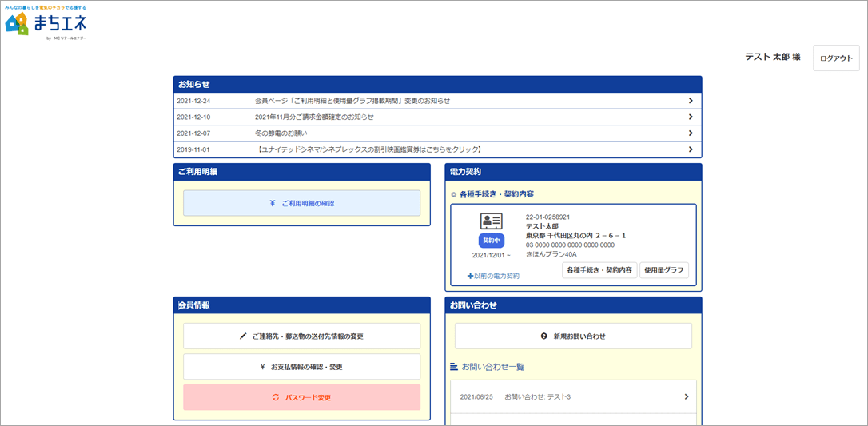868x426 pixels.
Task: Click the yen icon in お支払情報の確認・変更
Action: (x=261, y=367)
